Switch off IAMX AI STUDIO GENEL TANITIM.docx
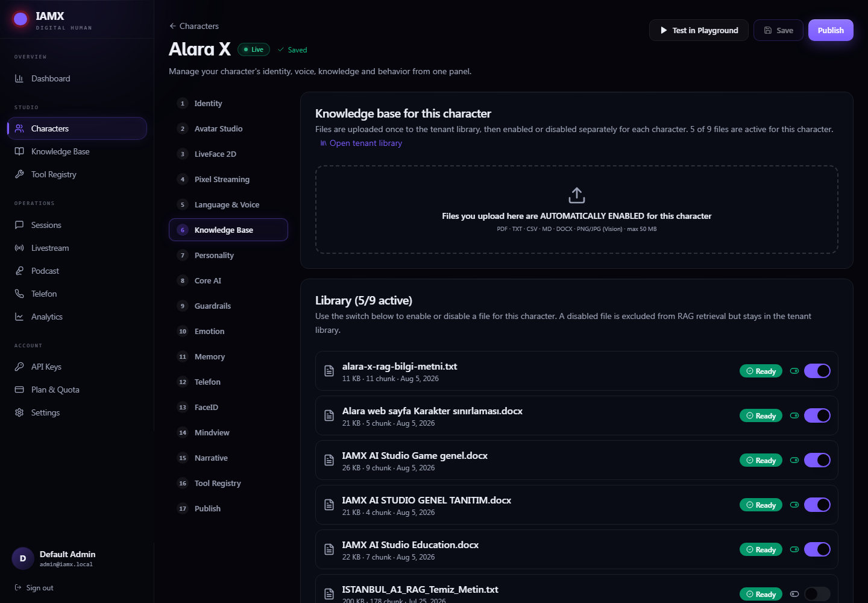This screenshot has height=603, width=868. point(817,505)
